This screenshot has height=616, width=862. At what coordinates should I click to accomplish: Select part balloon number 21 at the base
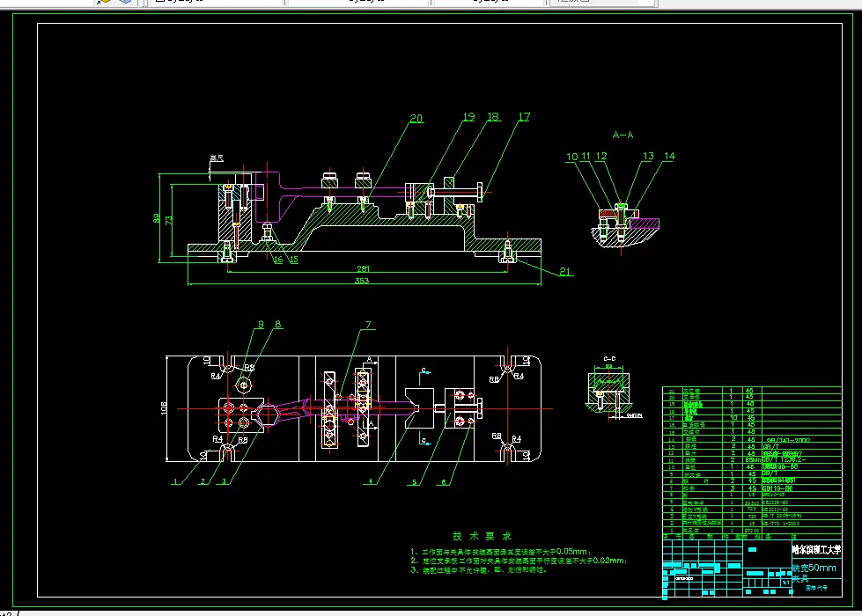click(565, 271)
